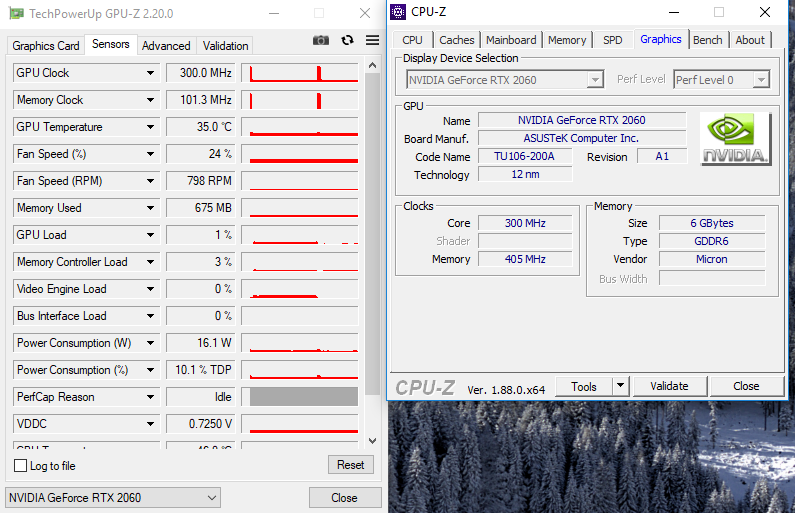Open the PerfCap Reason dropdown
Image resolution: width=795 pixels, height=513 pixels.
[150, 397]
